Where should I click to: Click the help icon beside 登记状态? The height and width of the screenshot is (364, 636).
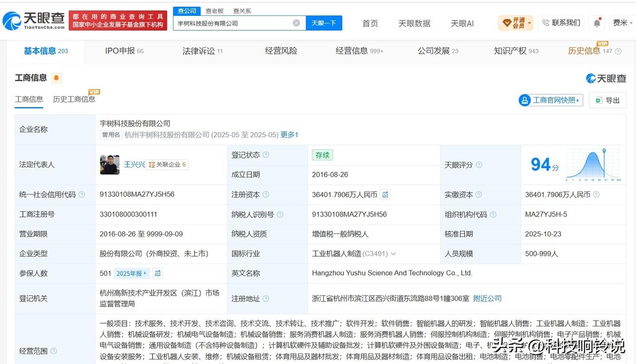[266, 155]
